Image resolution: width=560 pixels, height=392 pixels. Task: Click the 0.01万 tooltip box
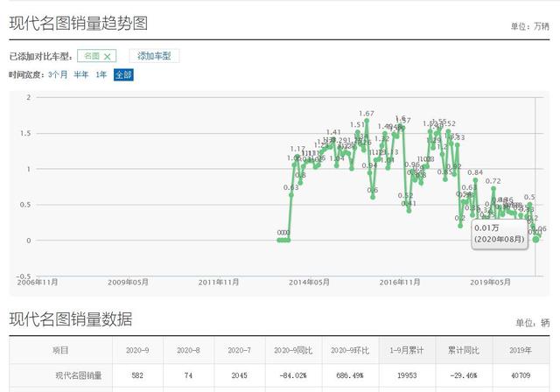pyautogui.click(x=500, y=234)
